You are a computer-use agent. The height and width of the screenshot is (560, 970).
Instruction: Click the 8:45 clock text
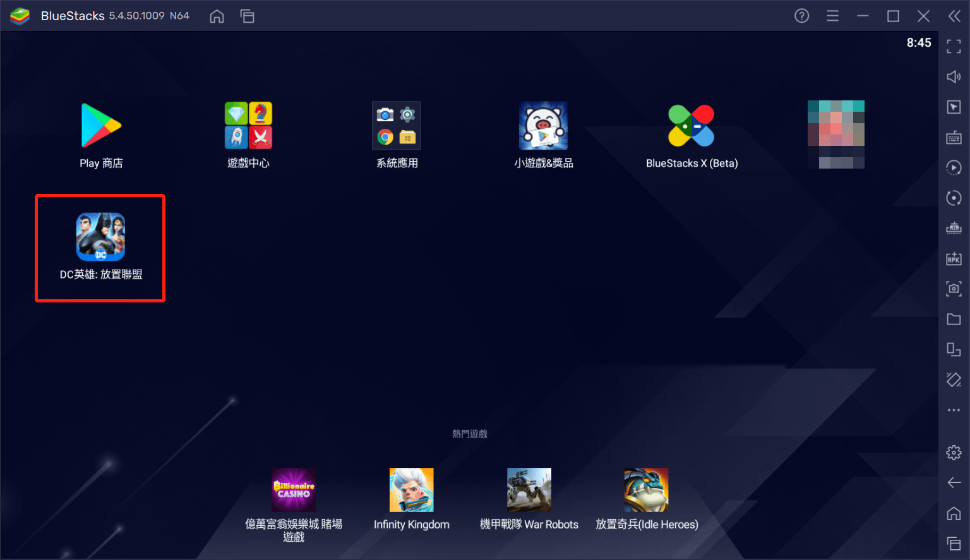click(919, 43)
